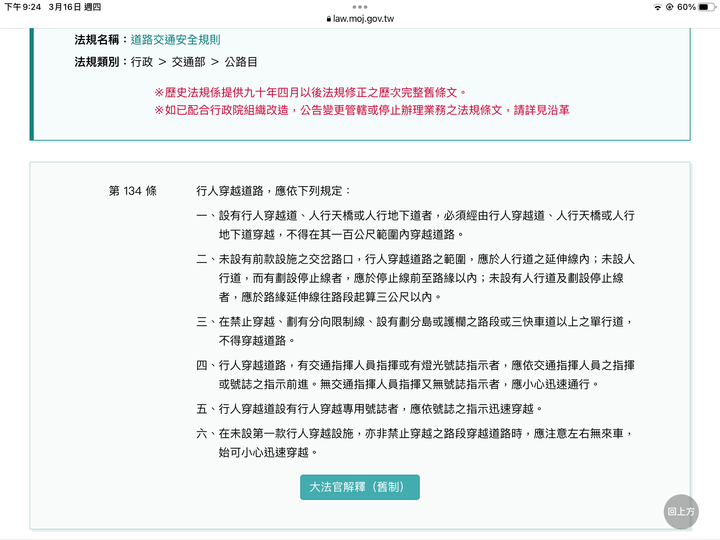This screenshot has height=540, width=720.
Task: Tap the date 3月16日 週四
Action: click(x=75, y=7)
